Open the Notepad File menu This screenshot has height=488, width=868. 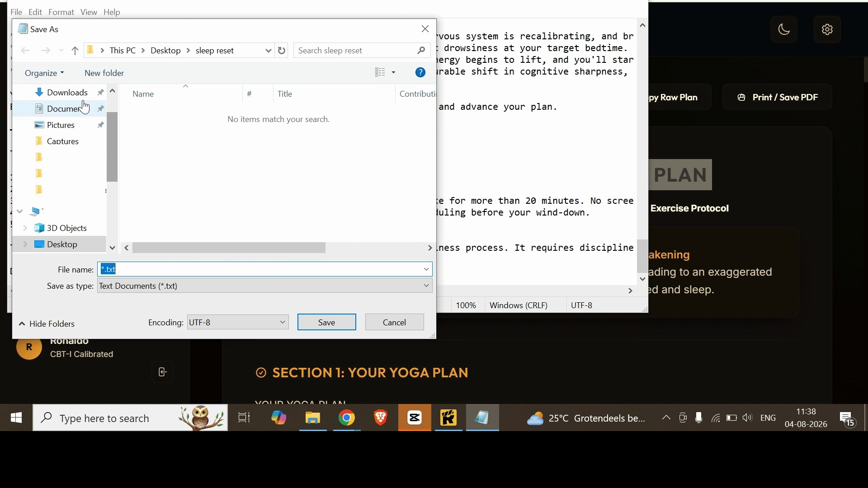[16, 12]
